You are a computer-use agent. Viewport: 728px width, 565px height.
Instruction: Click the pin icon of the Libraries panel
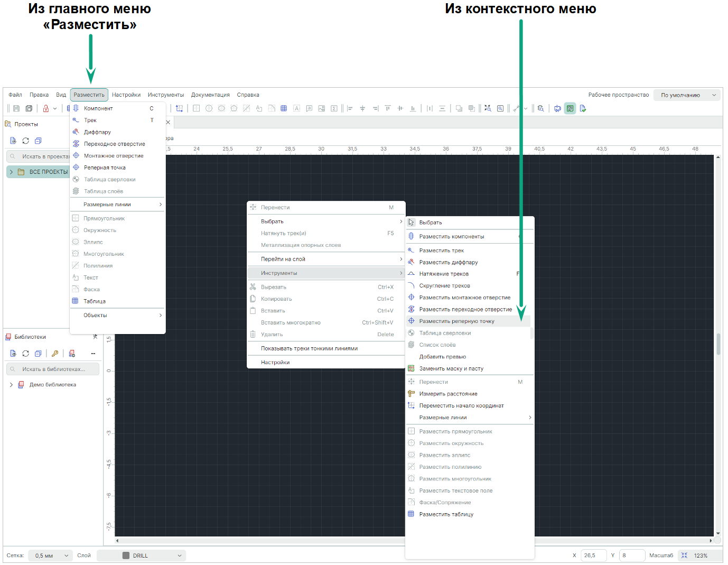point(95,337)
